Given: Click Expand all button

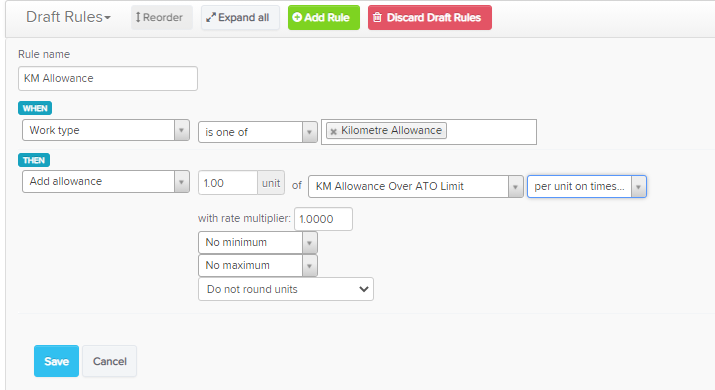Looking at the screenshot, I should pos(240,17).
